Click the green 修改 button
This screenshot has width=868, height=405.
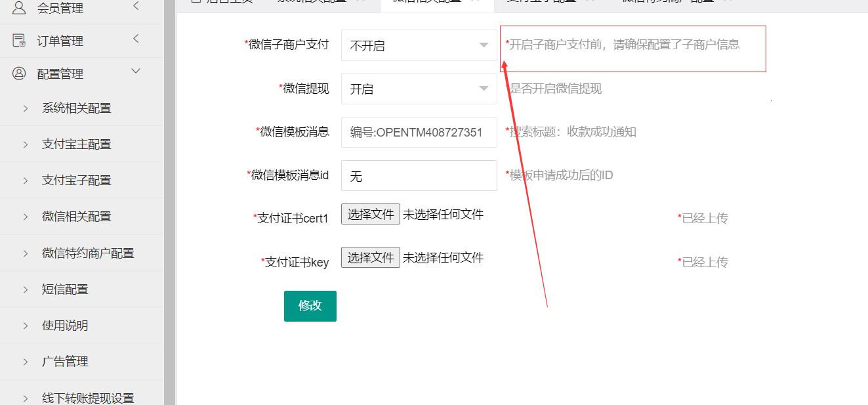(x=310, y=306)
